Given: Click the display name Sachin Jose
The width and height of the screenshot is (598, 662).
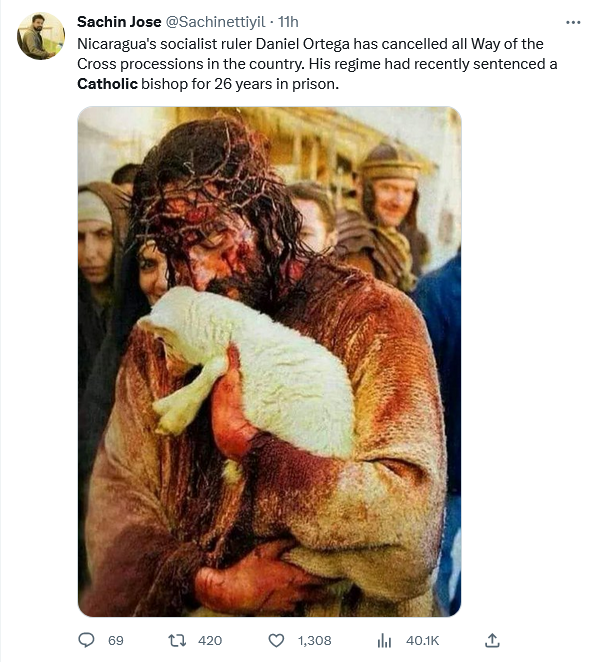Looking at the screenshot, I should click(x=119, y=22).
